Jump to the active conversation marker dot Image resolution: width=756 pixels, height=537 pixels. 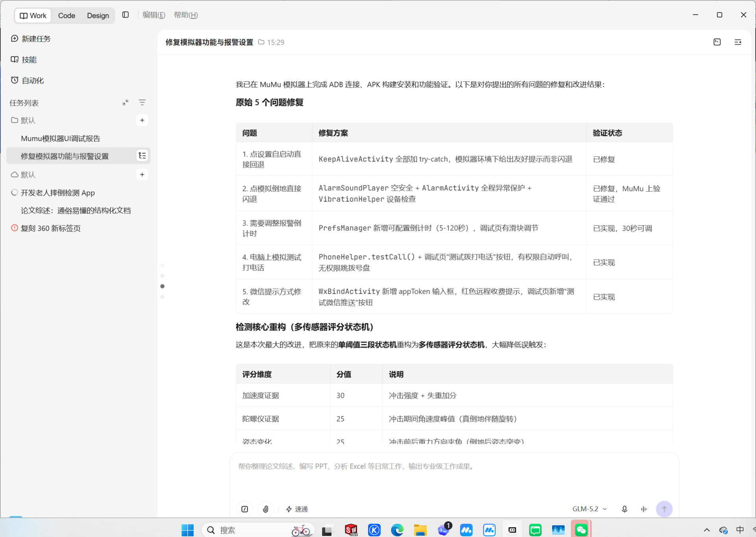coord(162,286)
